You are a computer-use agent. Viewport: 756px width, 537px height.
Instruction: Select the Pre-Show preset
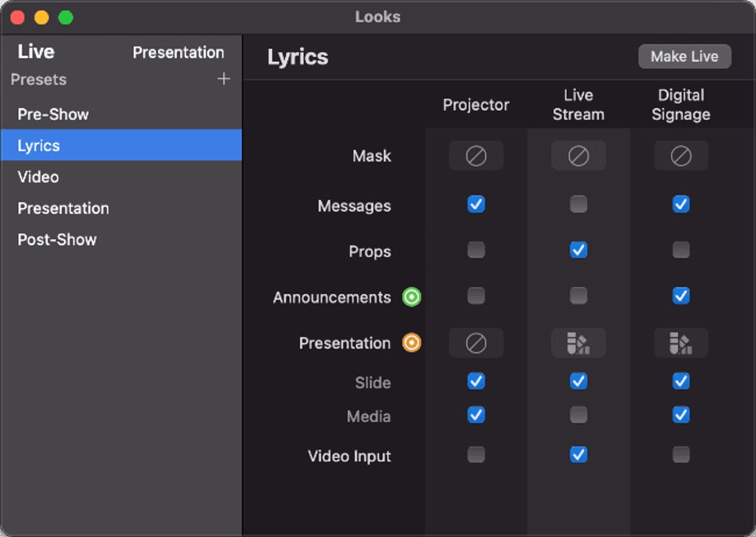[121, 114]
